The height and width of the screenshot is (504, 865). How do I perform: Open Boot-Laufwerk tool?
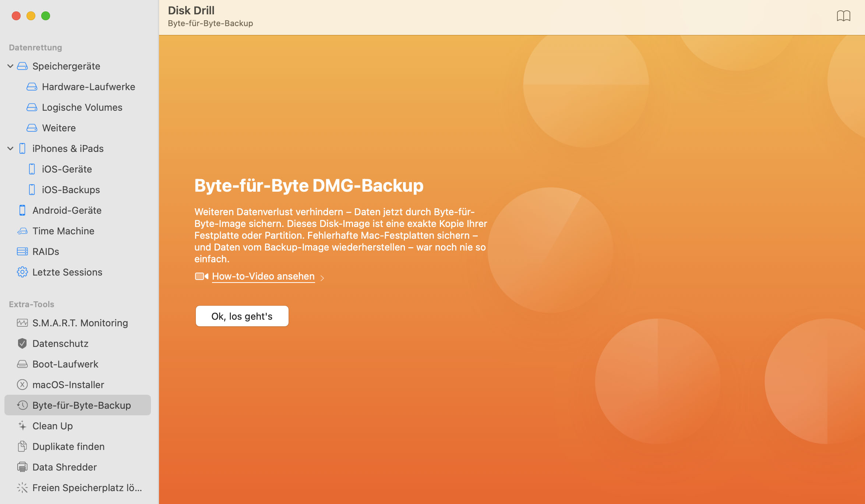(65, 363)
